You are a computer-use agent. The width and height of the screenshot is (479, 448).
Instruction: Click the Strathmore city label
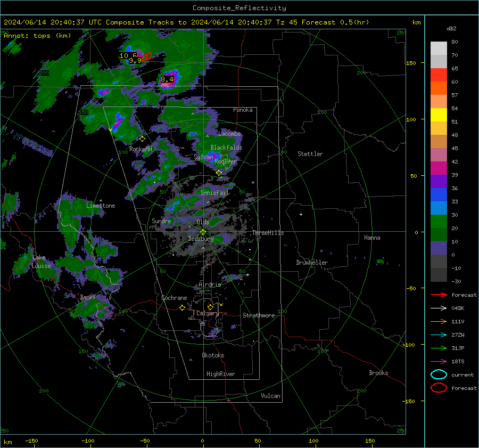(259, 315)
